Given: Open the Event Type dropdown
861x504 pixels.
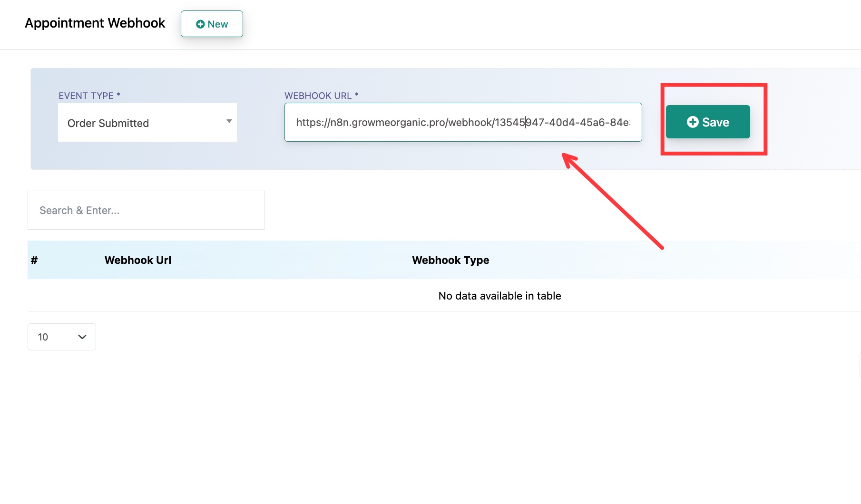Looking at the screenshot, I should pyautogui.click(x=147, y=123).
